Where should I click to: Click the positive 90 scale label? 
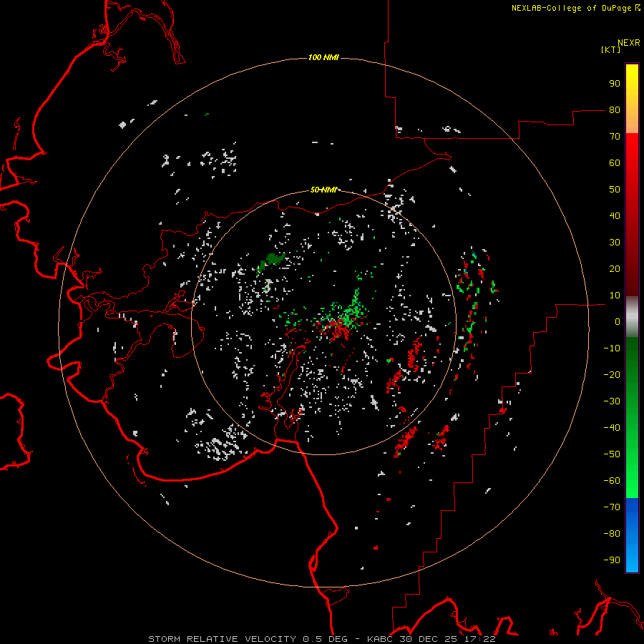coord(615,84)
